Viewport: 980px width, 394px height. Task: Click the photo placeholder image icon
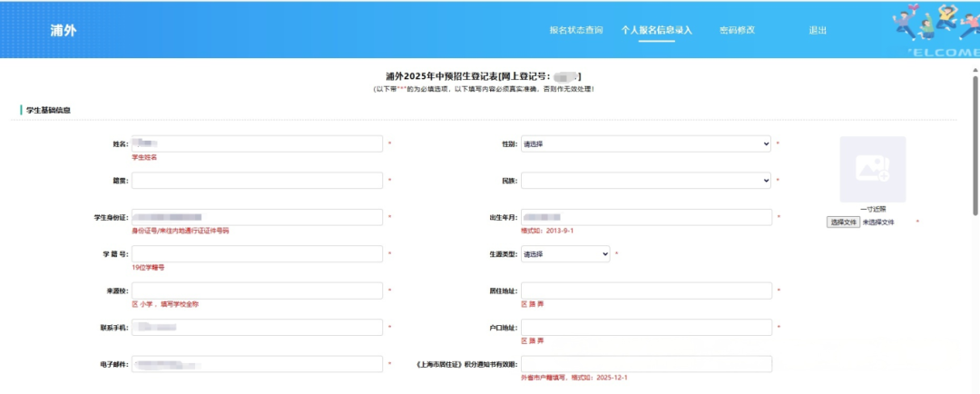(872, 169)
